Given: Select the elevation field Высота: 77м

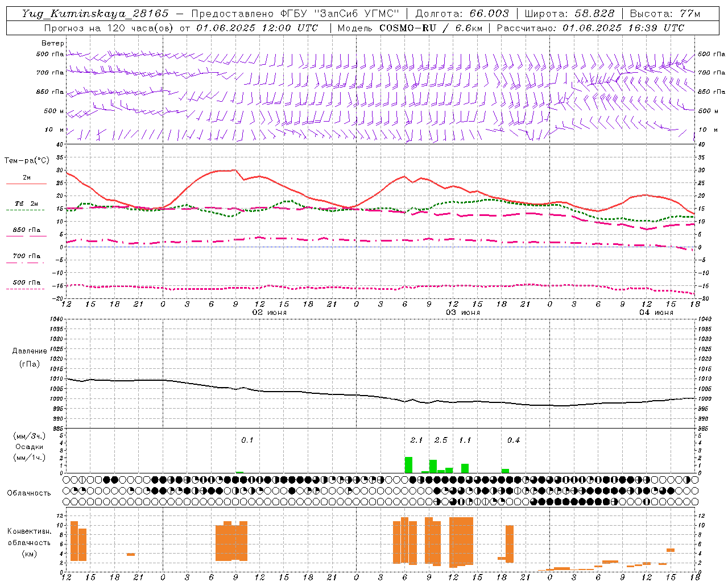Looking at the screenshot, I should pyautogui.click(x=665, y=14).
